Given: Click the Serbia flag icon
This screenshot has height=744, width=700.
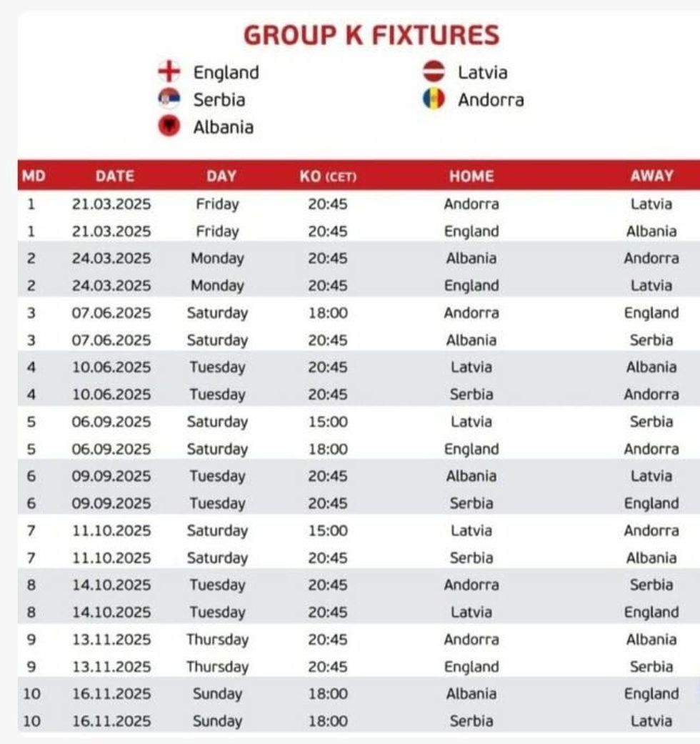Looking at the screenshot, I should click(x=169, y=99).
